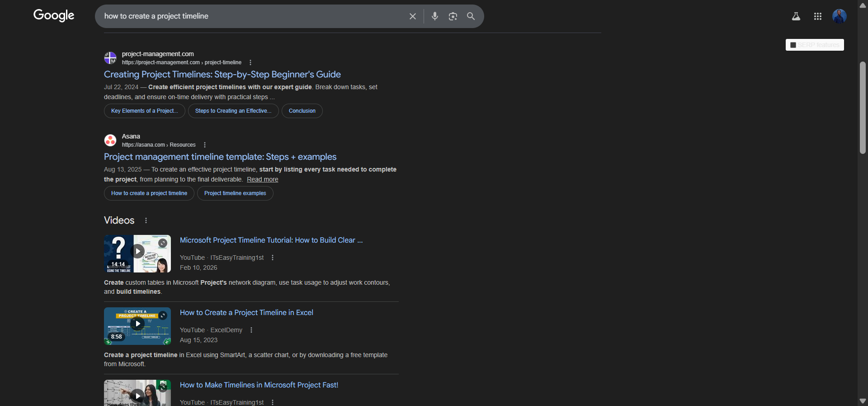Image resolution: width=868 pixels, height=406 pixels.
Task: Click project-management.com site favicon
Action: click(x=110, y=58)
